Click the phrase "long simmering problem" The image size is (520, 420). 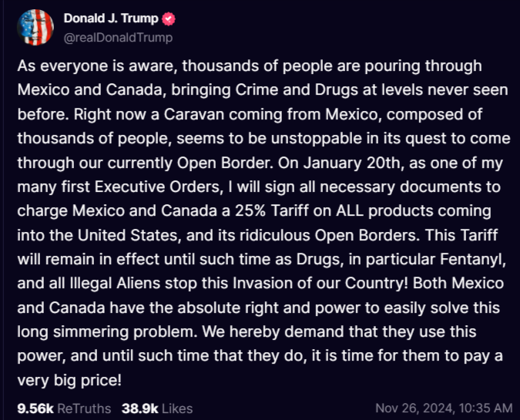pyautogui.click(x=107, y=331)
